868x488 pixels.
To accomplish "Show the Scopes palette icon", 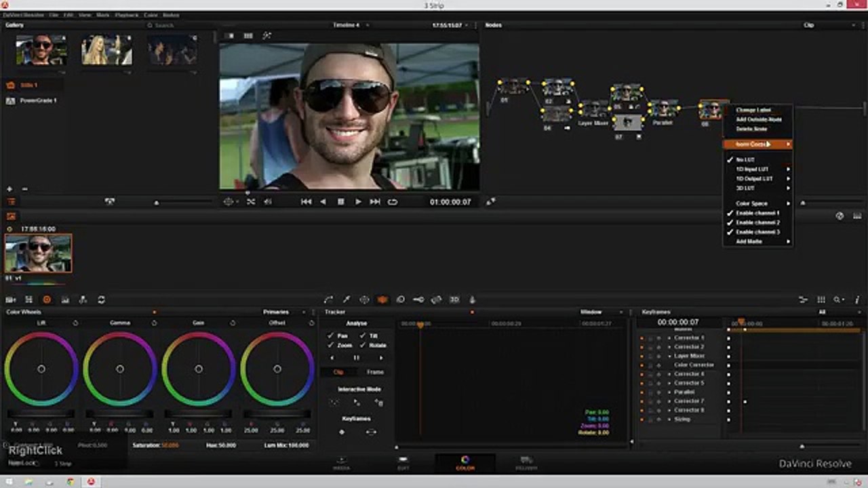I will point(821,300).
